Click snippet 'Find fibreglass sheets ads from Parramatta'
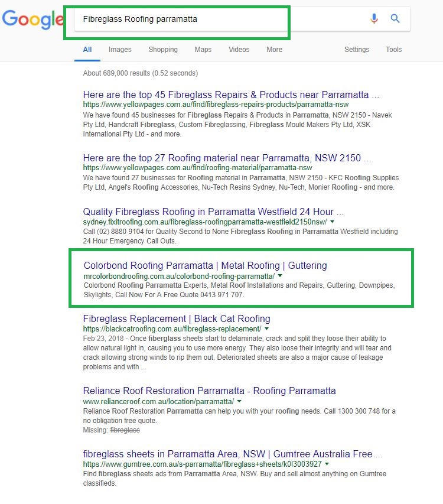The height and width of the screenshot is (504, 443). point(234,479)
